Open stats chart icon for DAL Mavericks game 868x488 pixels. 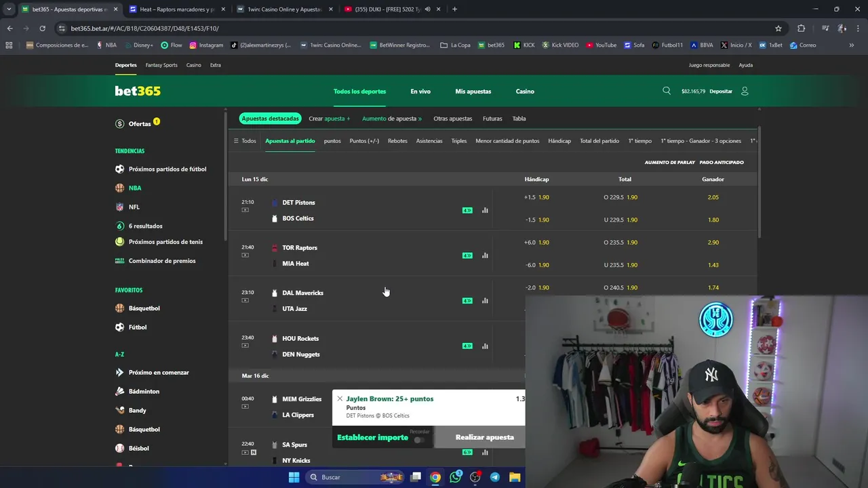(485, 300)
